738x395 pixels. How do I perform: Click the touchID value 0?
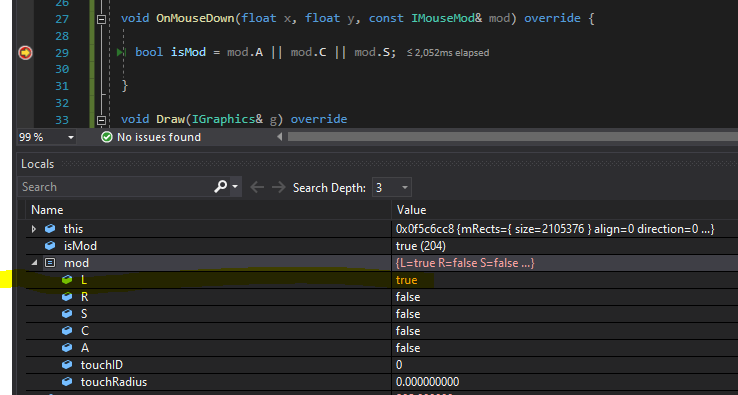tap(399, 365)
